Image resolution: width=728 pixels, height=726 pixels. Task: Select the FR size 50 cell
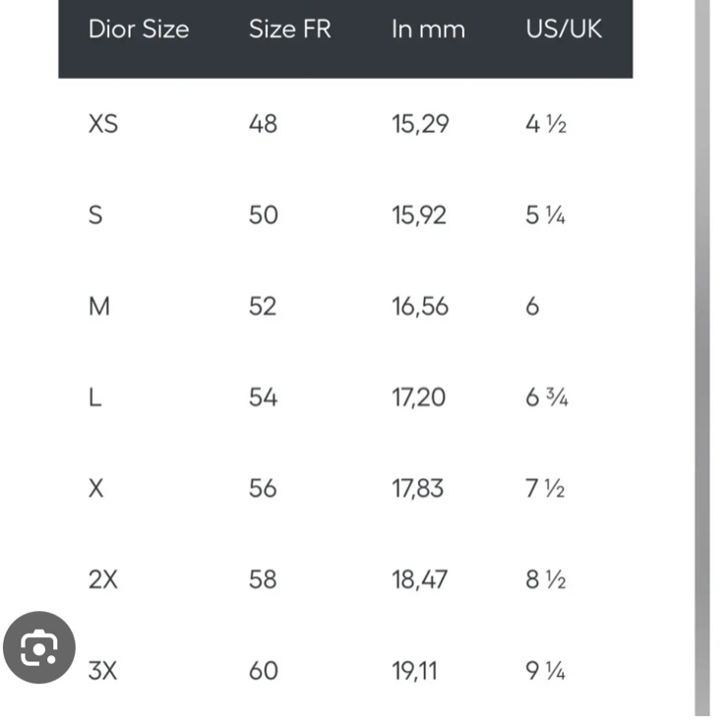tap(264, 215)
